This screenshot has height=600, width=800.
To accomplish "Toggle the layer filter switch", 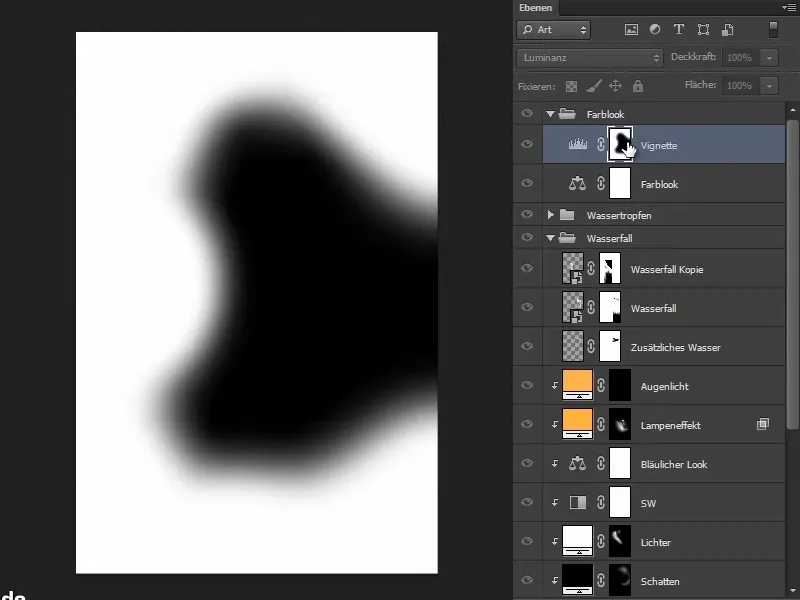I will pyautogui.click(x=773, y=29).
